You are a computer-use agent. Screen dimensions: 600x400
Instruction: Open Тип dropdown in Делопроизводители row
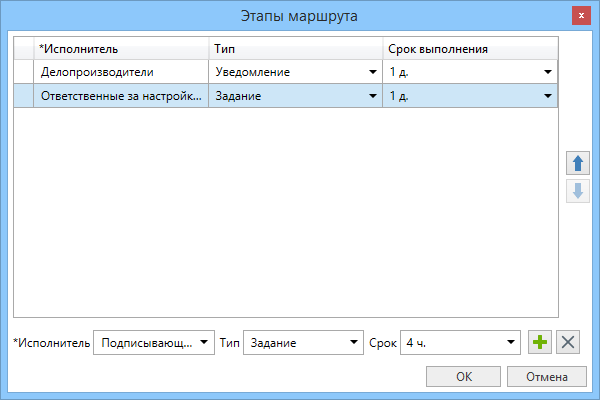click(372, 72)
